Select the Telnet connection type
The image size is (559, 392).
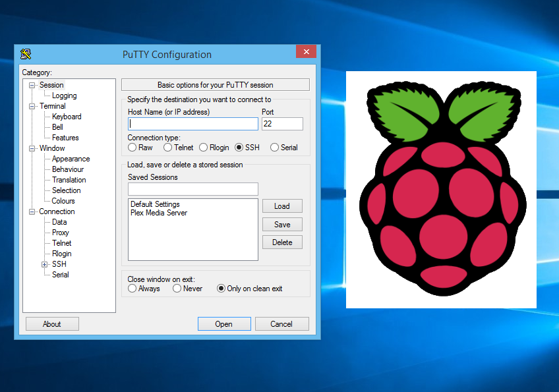(x=168, y=148)
